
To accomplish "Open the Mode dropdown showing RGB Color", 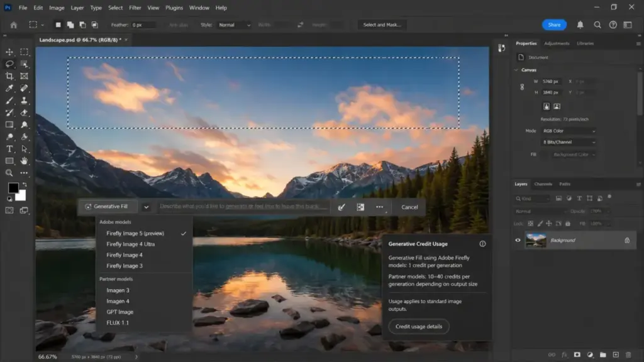I will click(x=569, y=131).
